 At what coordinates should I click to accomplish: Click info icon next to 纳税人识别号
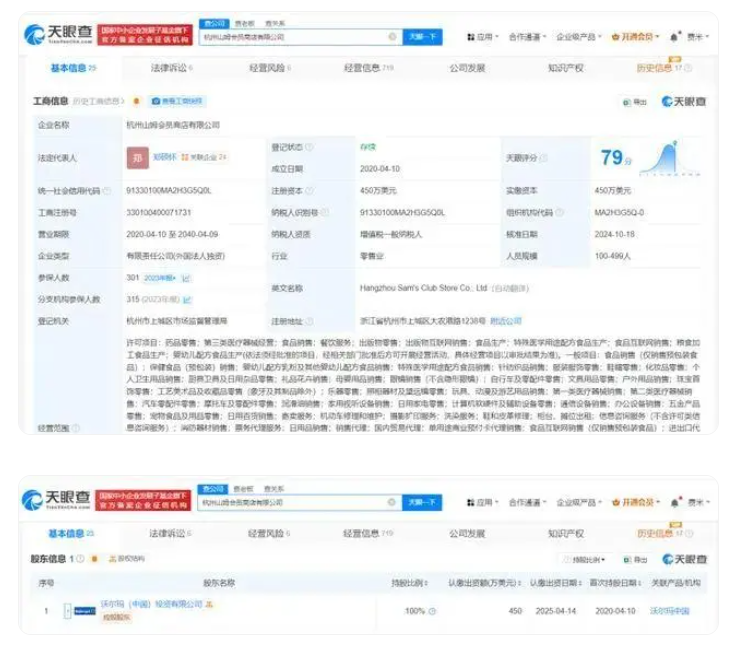[x=324, y=213]
